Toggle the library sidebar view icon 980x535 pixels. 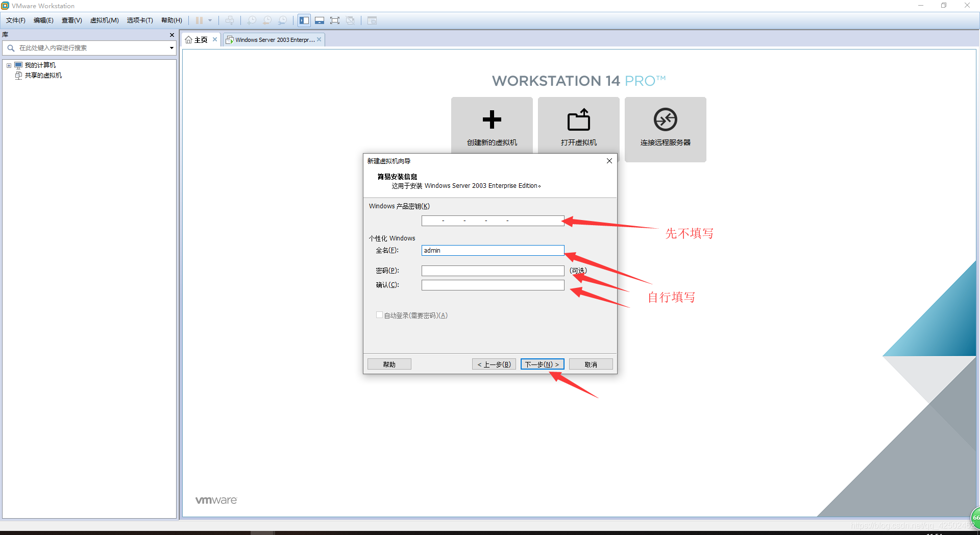pyautogui.click(x=304, y=20)
